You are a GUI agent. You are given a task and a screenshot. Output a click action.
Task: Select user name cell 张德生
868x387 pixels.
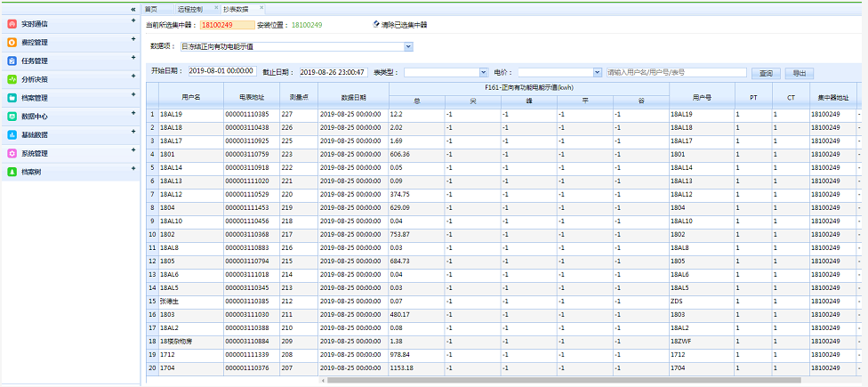pos(191,302)
